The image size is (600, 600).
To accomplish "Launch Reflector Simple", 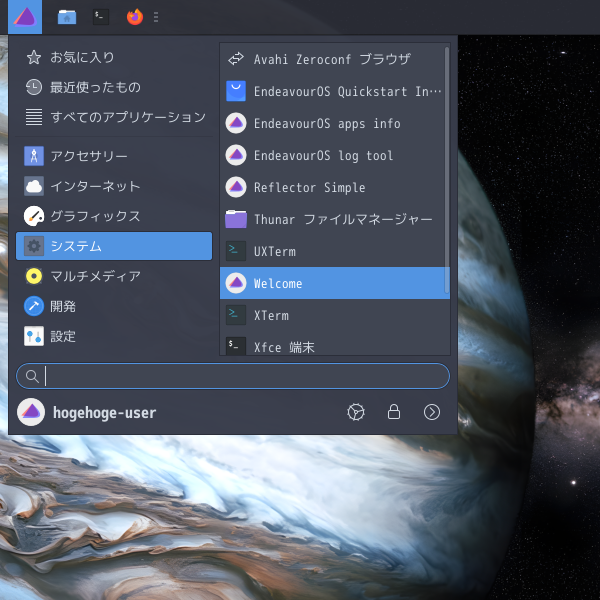I will [x=332, y=187].
